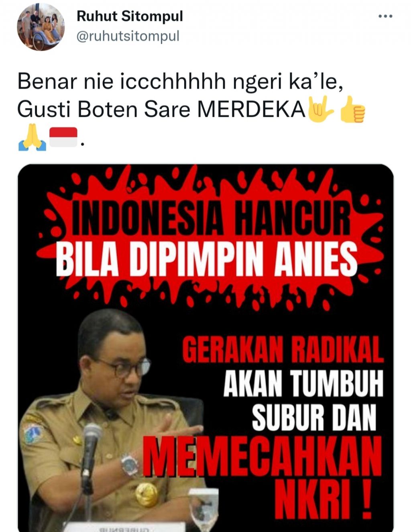Click the 'AKAN TUMBUH' white text
This screenshot has width=411, height=532.
point(303,383)
